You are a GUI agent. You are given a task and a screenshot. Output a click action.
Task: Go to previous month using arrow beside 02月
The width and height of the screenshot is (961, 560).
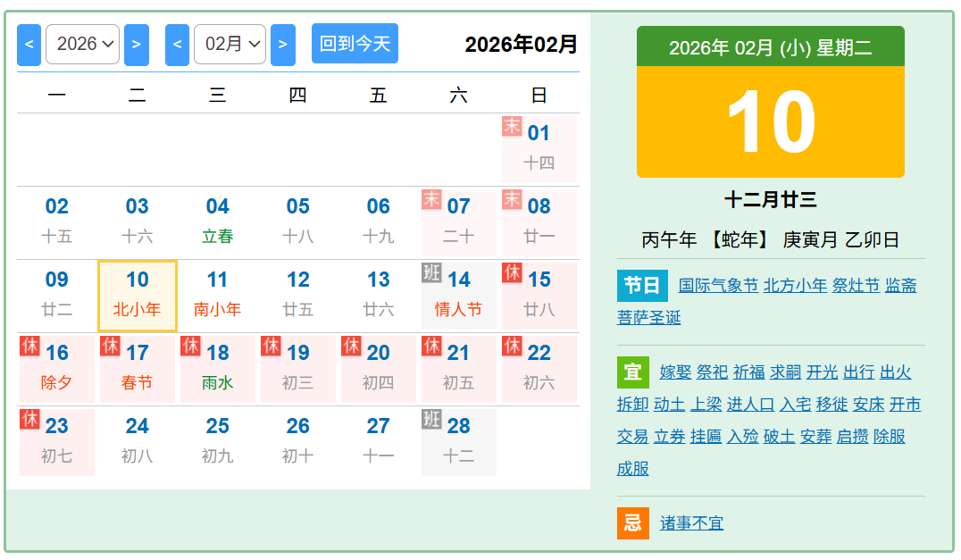point(178,44)
